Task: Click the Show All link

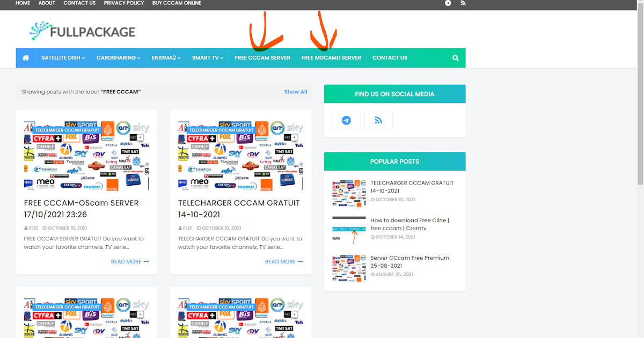Action: coord(296,92)
